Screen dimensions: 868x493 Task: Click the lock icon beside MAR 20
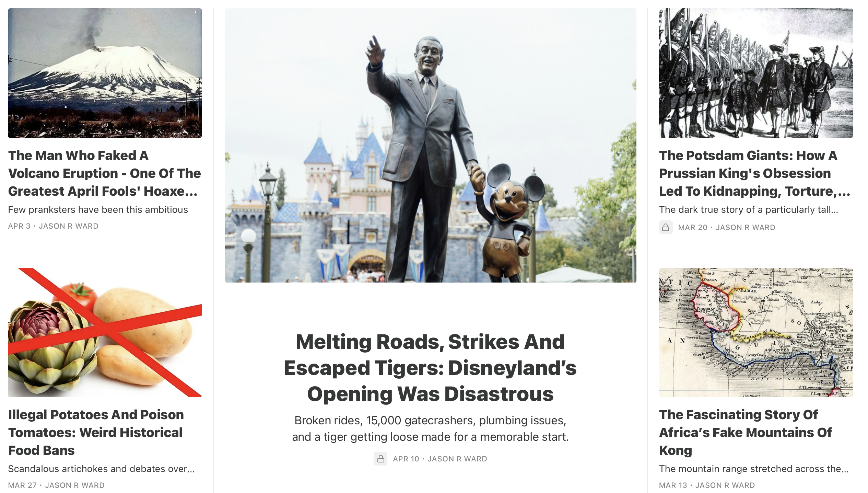(665, 227)
